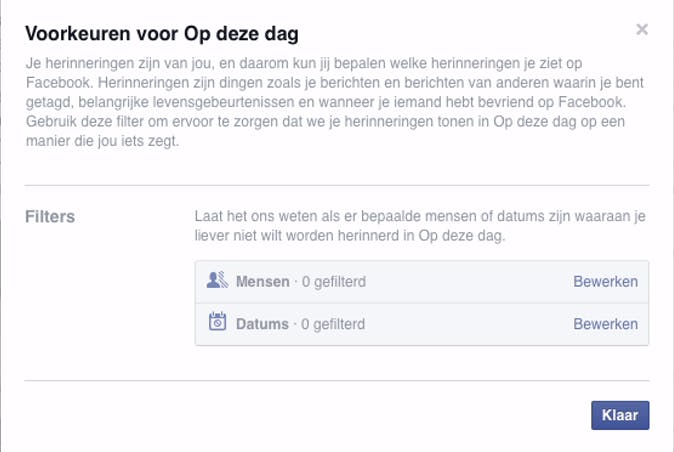Select the Datums label text

[x=262, y=324]
